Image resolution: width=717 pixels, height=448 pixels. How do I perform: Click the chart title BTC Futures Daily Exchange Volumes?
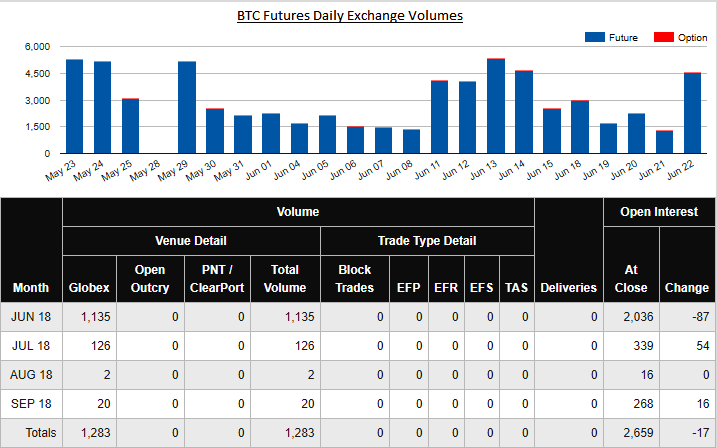point(350,16)
